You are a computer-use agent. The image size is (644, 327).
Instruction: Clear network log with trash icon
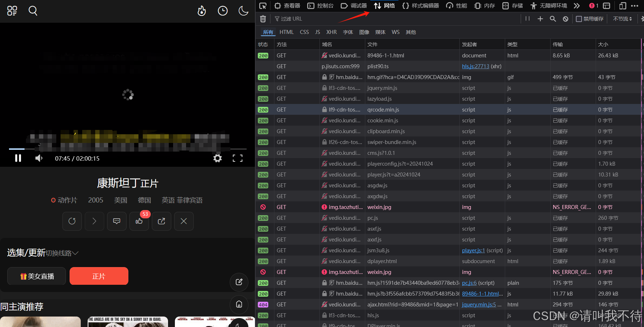(263, 19)
